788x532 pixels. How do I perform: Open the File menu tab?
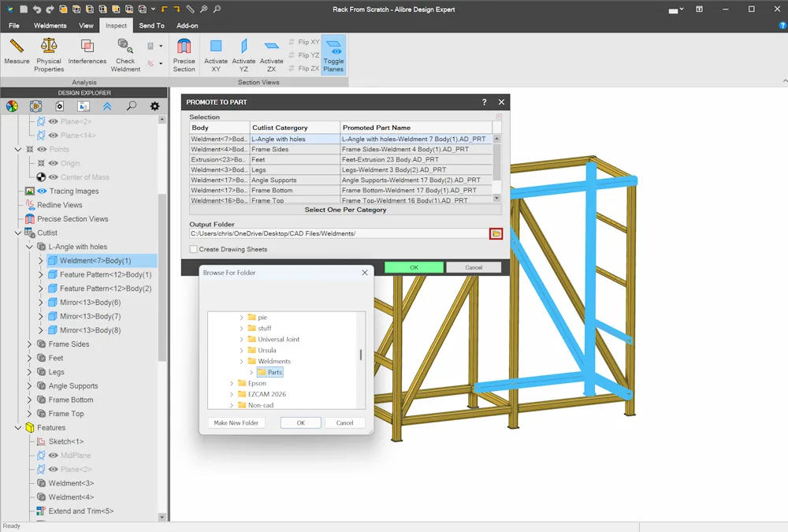(14, 26)
